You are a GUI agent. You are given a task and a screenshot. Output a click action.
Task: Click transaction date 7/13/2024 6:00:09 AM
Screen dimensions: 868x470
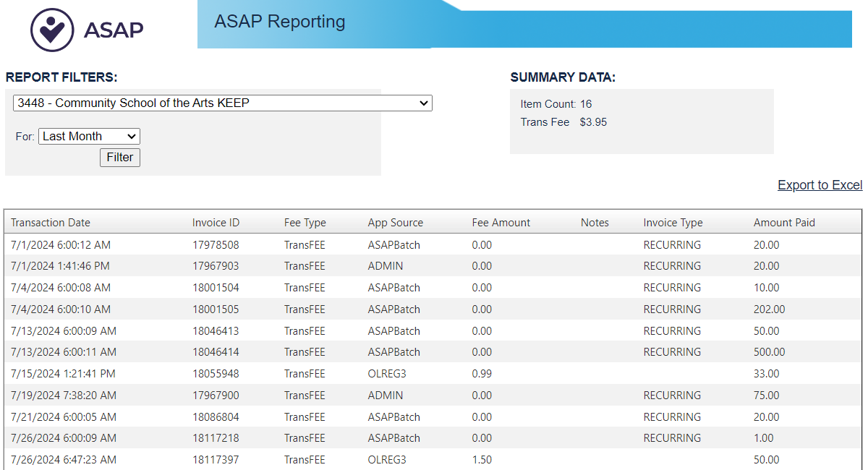point(64,330)
